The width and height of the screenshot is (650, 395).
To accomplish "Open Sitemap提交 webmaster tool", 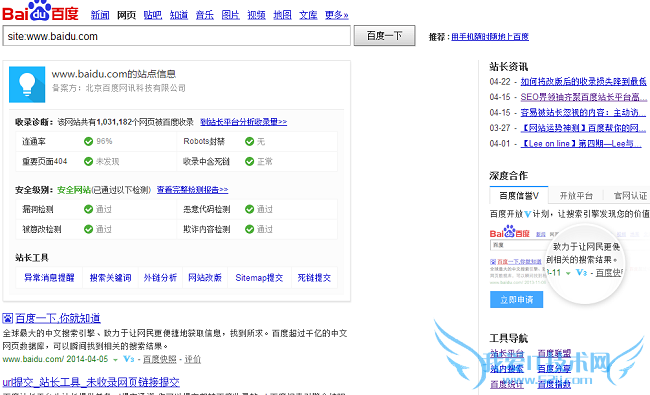I will click(x=259, y=278).
